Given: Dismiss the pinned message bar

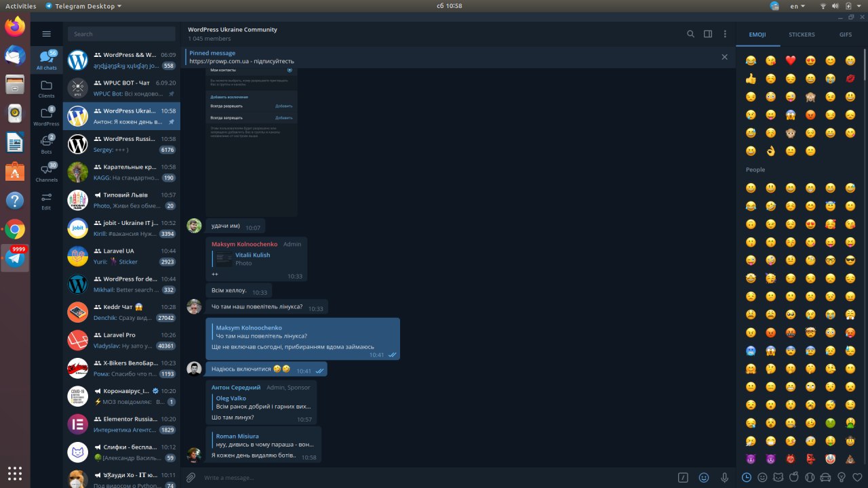Looking at the screenshot, I should point(724,57).
